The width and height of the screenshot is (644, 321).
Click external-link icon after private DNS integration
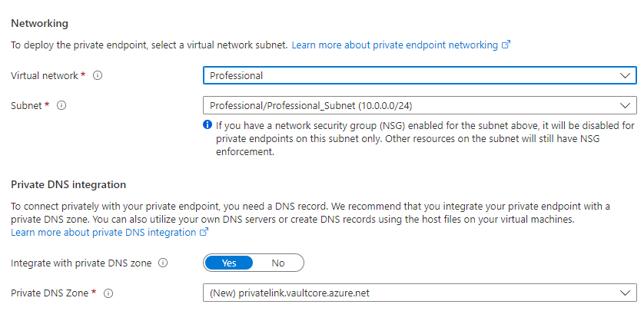(204, 232)
